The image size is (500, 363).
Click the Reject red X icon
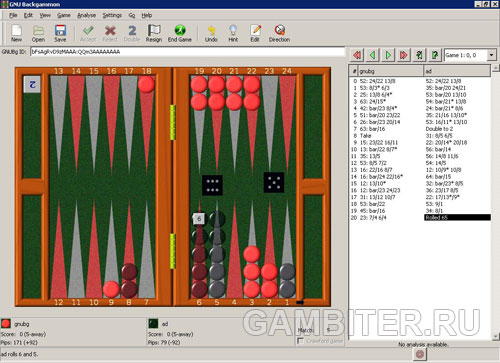(110, 33)
